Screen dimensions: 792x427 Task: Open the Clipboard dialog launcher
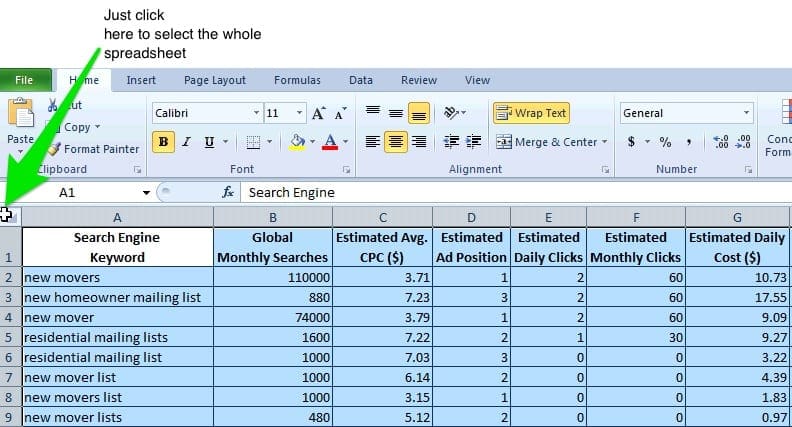[137, 170]
